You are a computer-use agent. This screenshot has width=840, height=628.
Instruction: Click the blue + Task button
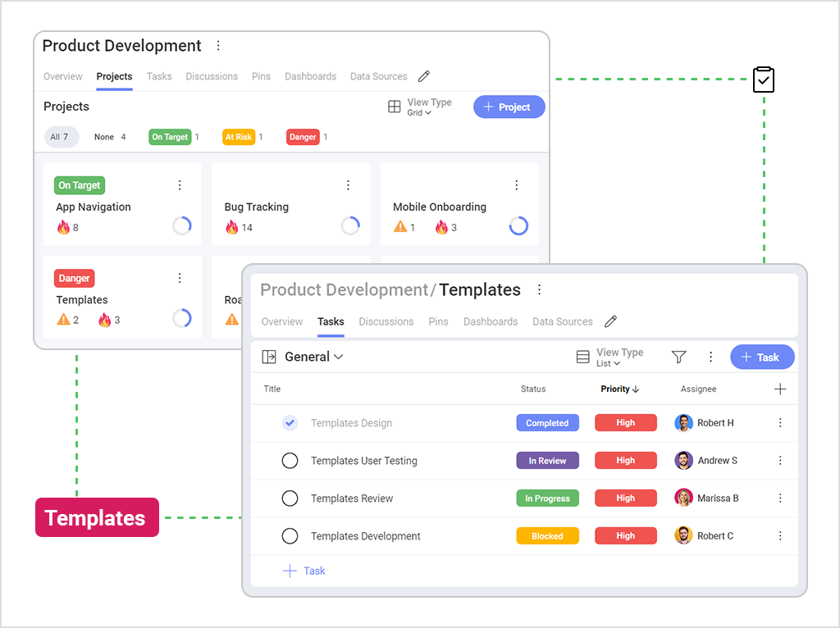point(762,357)
